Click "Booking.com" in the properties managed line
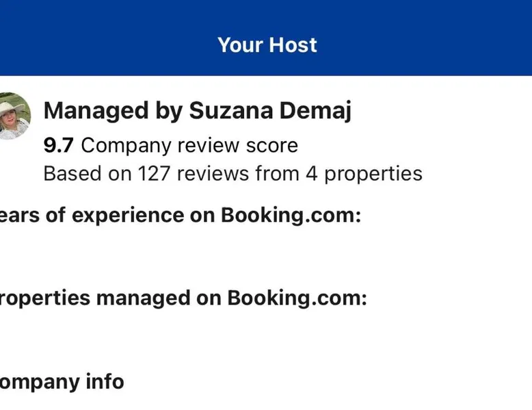Screen dimensions: 532x410 (x=297, y=298)
